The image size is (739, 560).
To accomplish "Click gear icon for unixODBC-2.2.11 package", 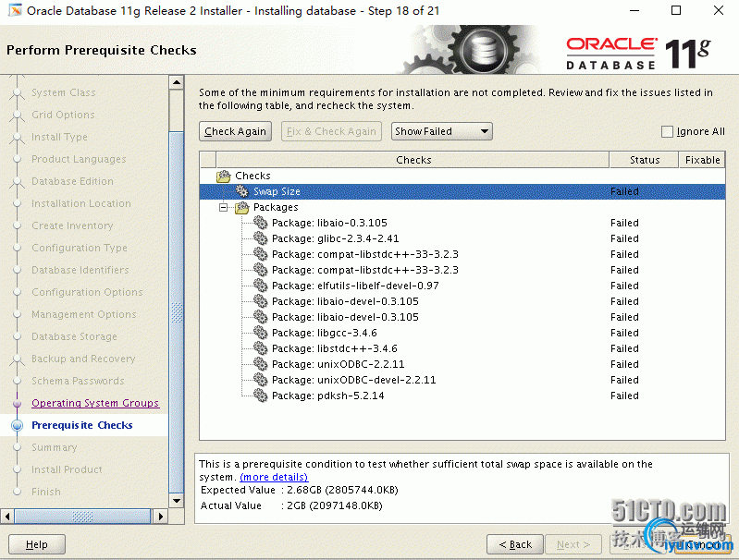I will point(260,364).
